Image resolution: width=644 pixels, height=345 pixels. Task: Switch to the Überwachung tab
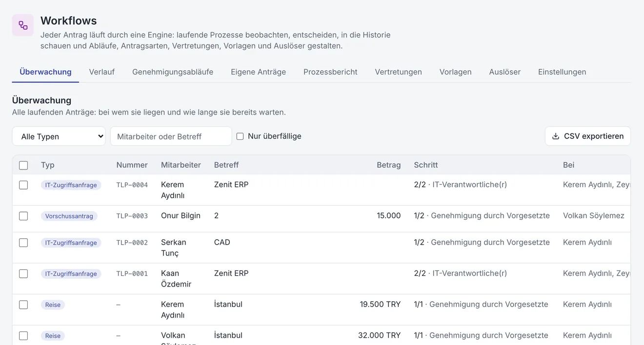tap(45, 72)
